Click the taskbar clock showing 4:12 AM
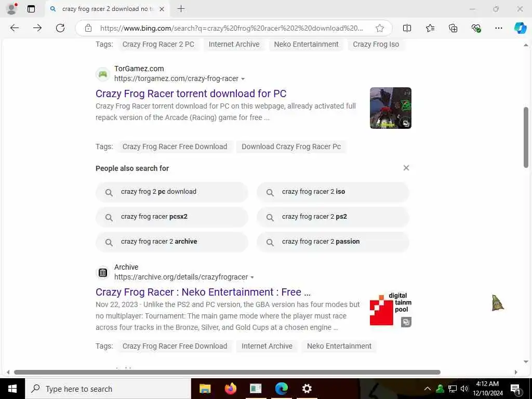This screenshot has width=532, height=399. pos(487,389)
